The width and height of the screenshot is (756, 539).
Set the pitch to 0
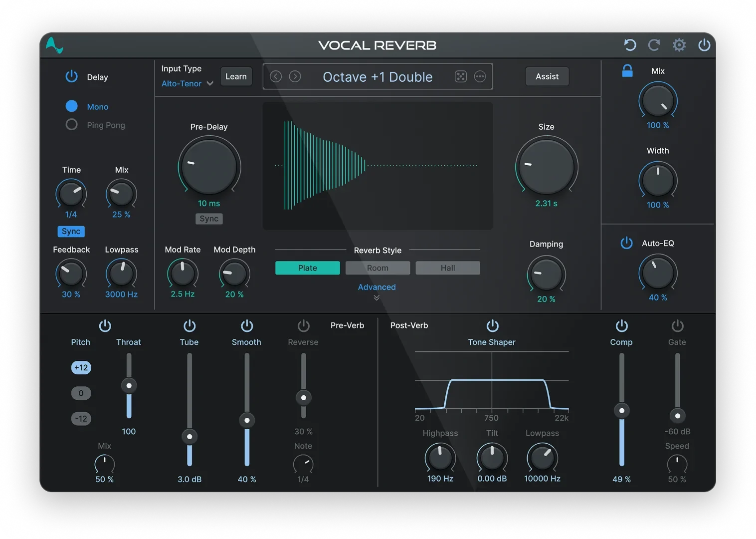click(x=81, y=393)
